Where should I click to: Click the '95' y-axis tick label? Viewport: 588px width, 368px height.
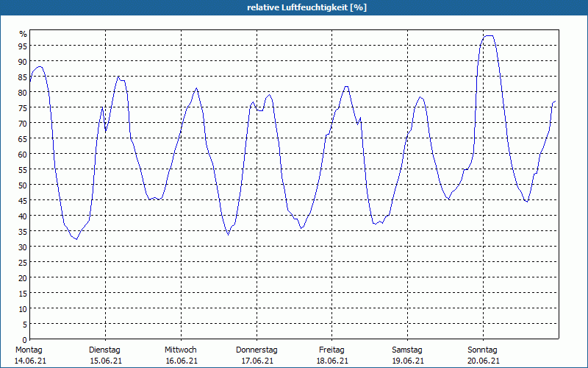tap(23, 46)
